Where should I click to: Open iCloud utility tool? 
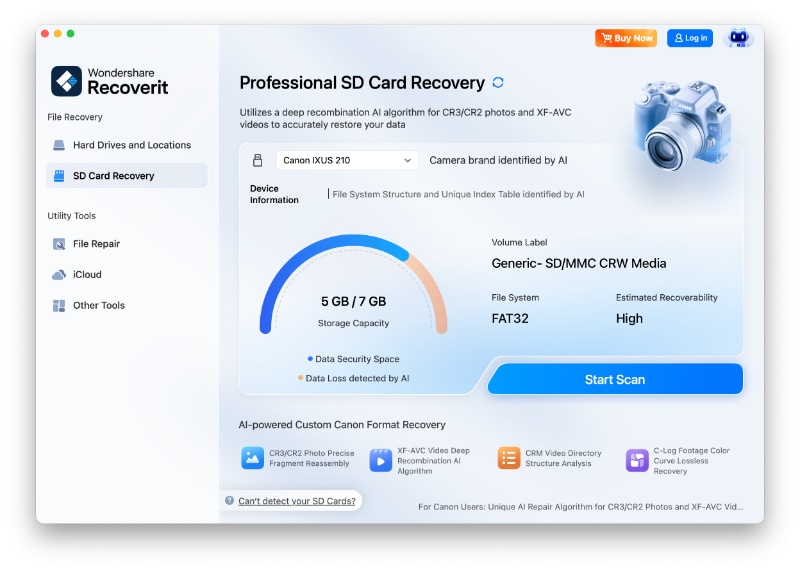(x=127, y=275)
